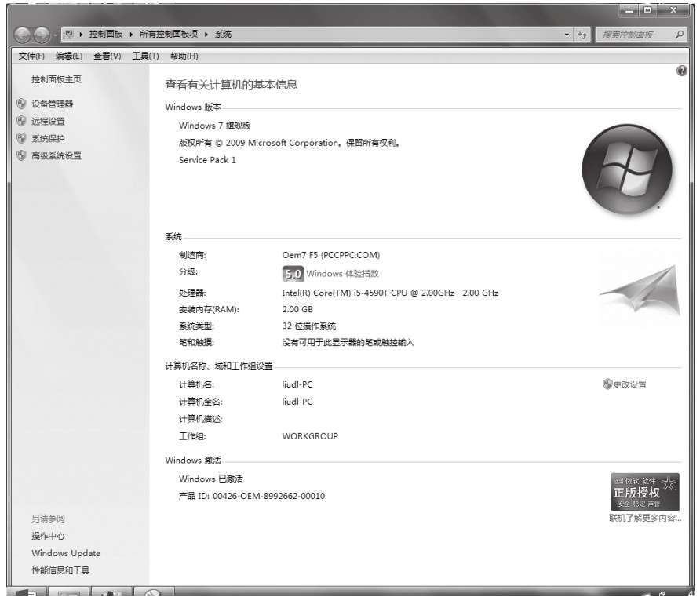Click the shield icon beside 设备管理器
700x601 pixels.
coord(21,104)
